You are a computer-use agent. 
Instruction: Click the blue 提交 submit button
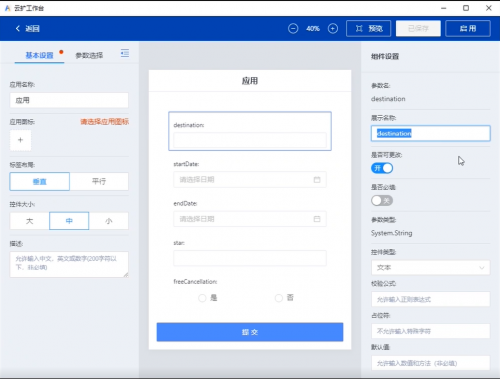tap(250, 332)
